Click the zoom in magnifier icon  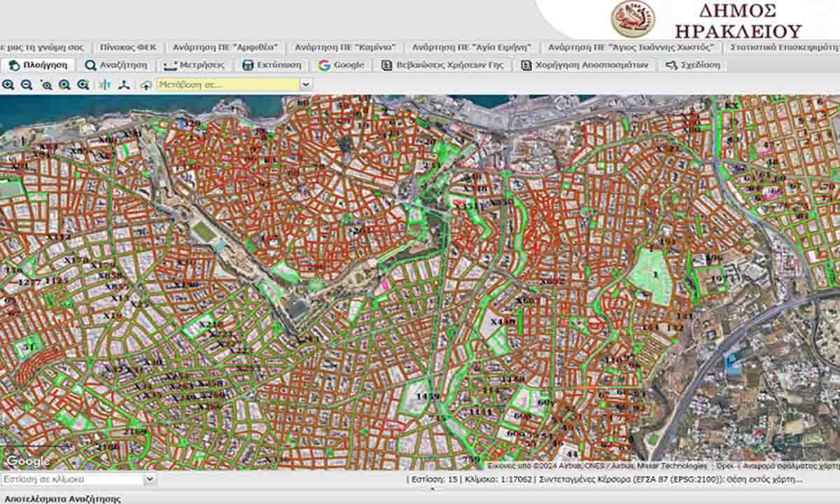coord(8,85)
